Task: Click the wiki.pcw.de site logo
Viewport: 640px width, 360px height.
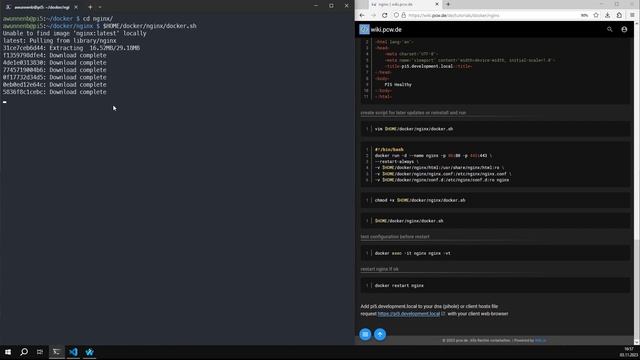Action: click(x=364, y=29)
